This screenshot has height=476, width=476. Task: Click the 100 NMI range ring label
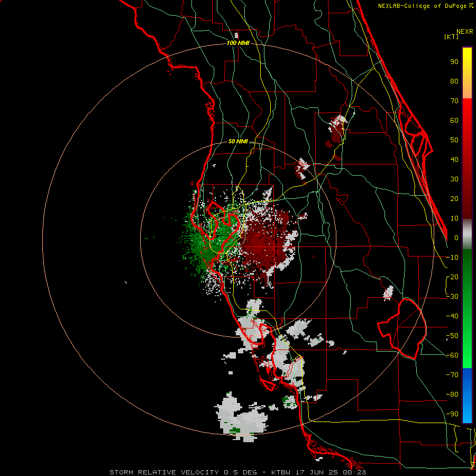coord(238,43)
